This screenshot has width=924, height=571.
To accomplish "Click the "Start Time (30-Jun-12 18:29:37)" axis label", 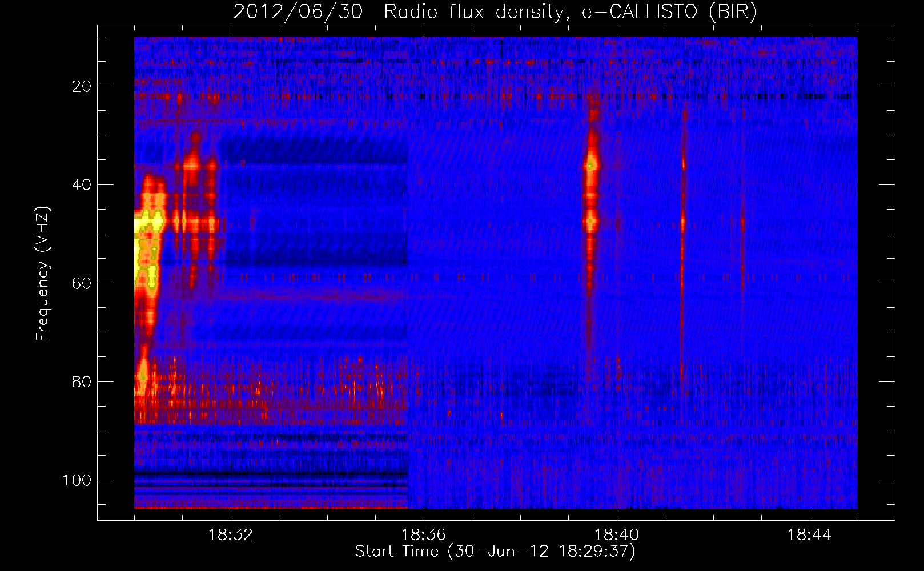I will [x=495, y=551].
